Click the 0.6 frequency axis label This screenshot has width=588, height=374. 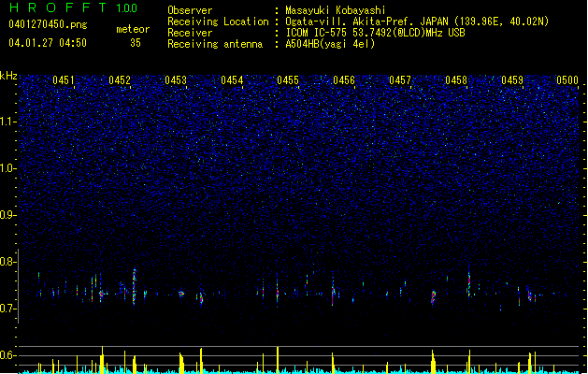pos(7,355)
